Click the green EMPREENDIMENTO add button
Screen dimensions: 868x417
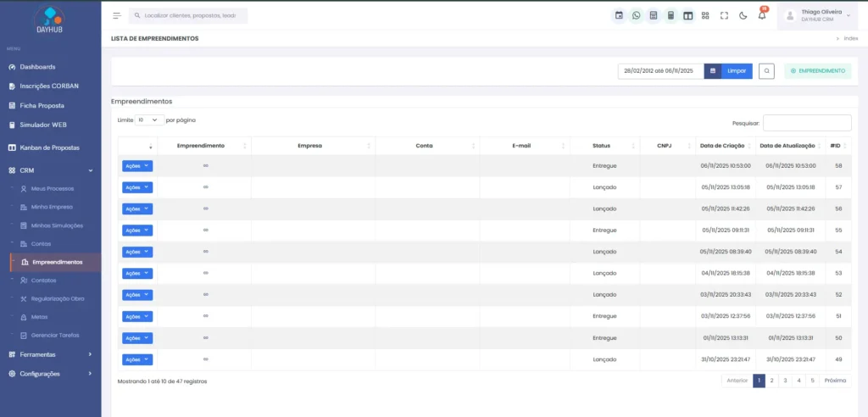[817, 71]
